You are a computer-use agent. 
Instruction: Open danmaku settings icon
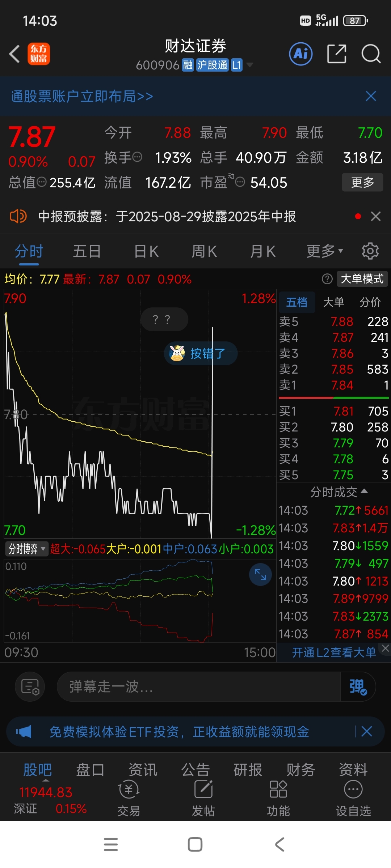(x=30, y=686)
